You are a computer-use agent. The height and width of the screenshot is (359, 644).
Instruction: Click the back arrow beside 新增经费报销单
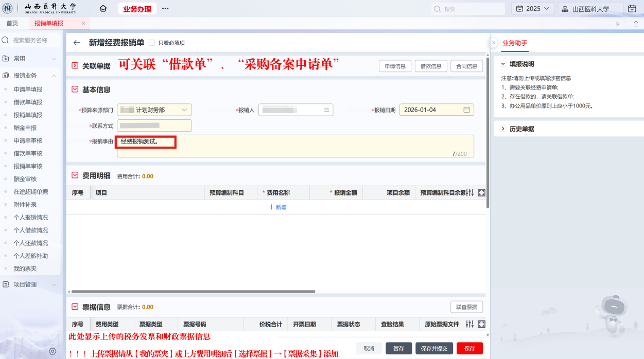tap(77, 43)
